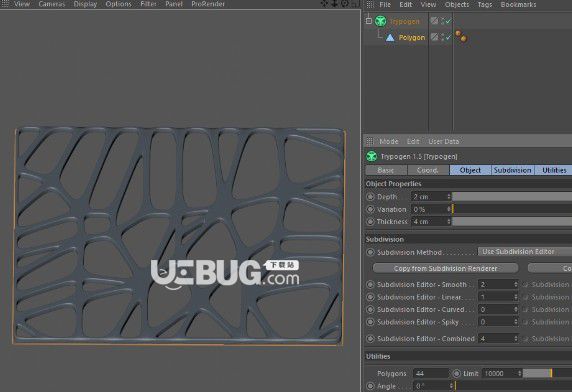Image resolution: width=572 pixels, height=392 pixels.
Task: Click the Smooth subdivision value stepper arrows
Action: (516, 284)
